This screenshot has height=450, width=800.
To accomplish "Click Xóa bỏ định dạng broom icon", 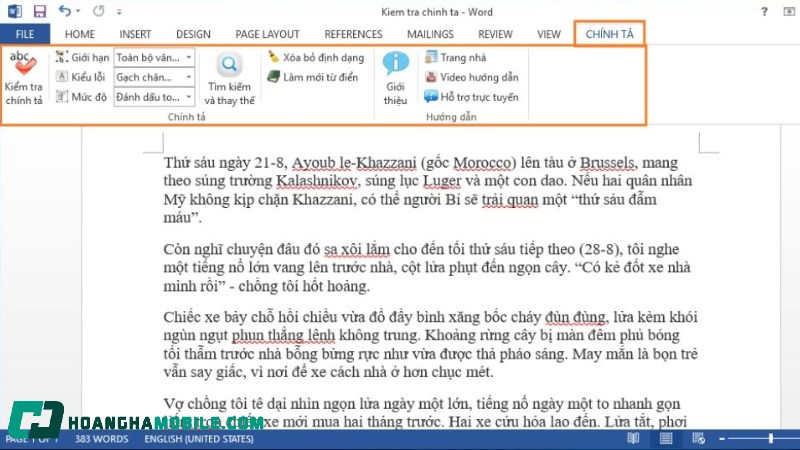I will (x=273, y=57).
